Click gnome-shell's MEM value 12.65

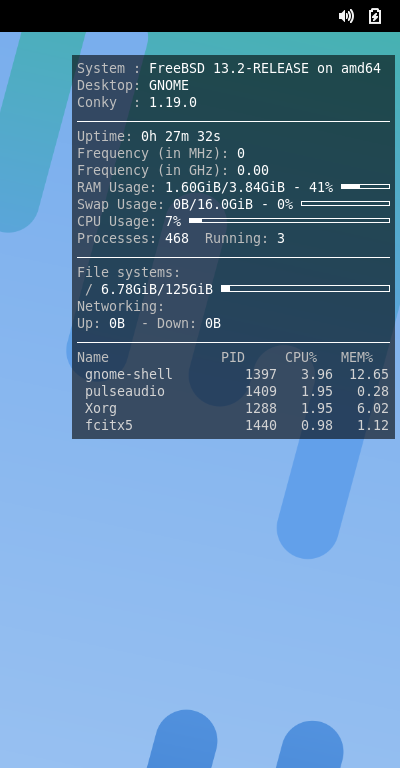[x=369, y=375]
